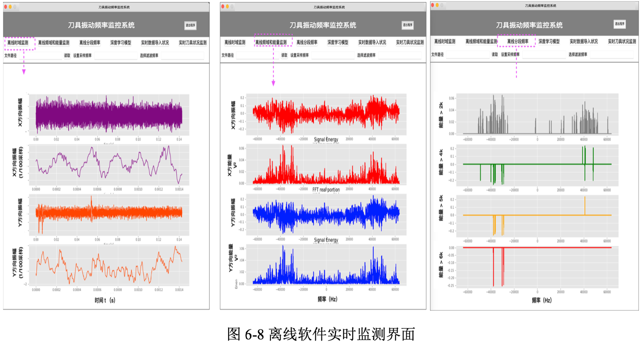Click 时间 t (s) axis label in left window
This screenshot has width=644, height=345.
click(x=105, y=300)
